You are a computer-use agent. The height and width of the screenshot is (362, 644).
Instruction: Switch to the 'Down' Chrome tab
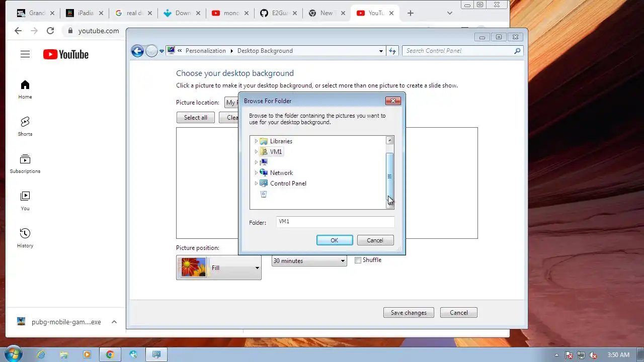point(182,13)
